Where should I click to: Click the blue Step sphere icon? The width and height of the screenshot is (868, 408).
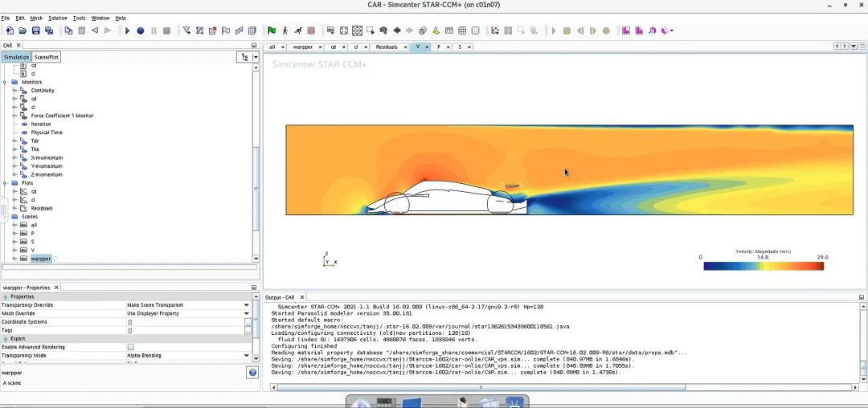click(x=140, y=31)
